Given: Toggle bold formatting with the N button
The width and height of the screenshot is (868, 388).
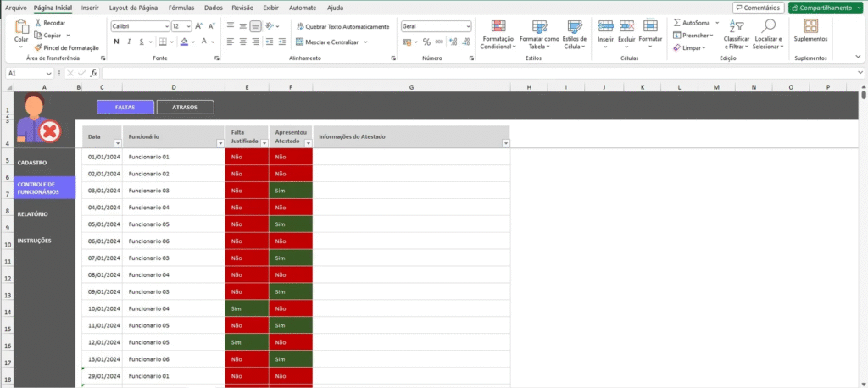Looking at the screenshot, I should pos(114,42).
